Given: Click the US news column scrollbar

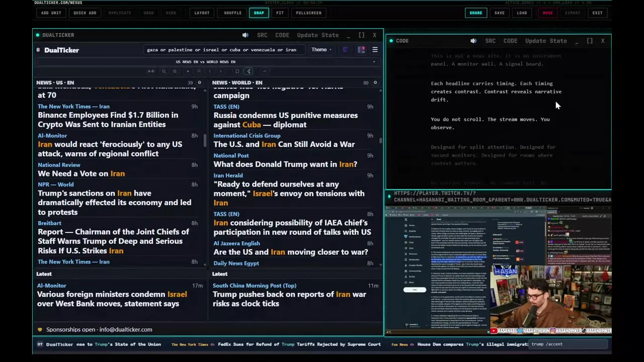Looking at the screenshot, I should click(205, 140).
